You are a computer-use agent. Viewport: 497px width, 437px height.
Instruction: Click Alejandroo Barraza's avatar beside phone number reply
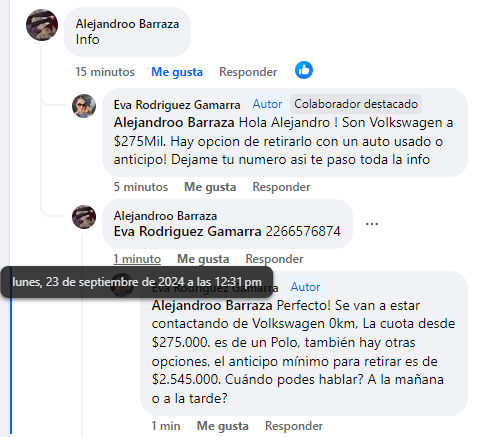pyautogui.click(x=84, y=217)
